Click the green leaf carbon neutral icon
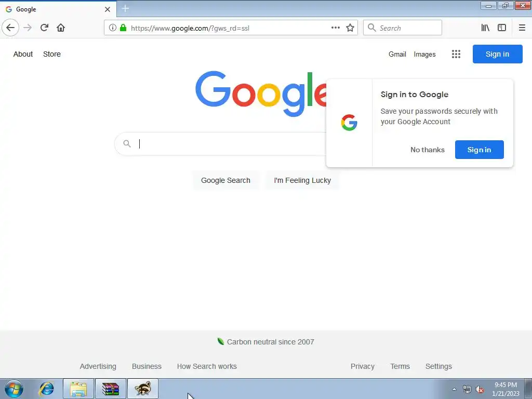 tap(220, 341)
